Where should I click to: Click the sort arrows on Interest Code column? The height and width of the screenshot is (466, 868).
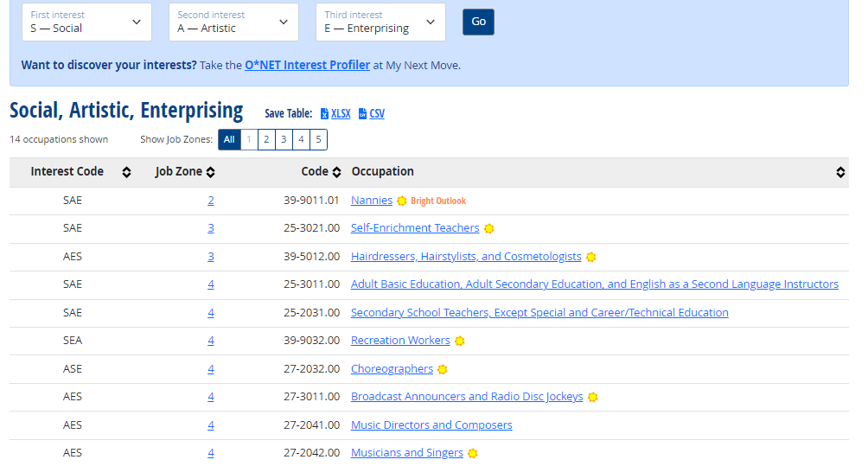point(126,172)
